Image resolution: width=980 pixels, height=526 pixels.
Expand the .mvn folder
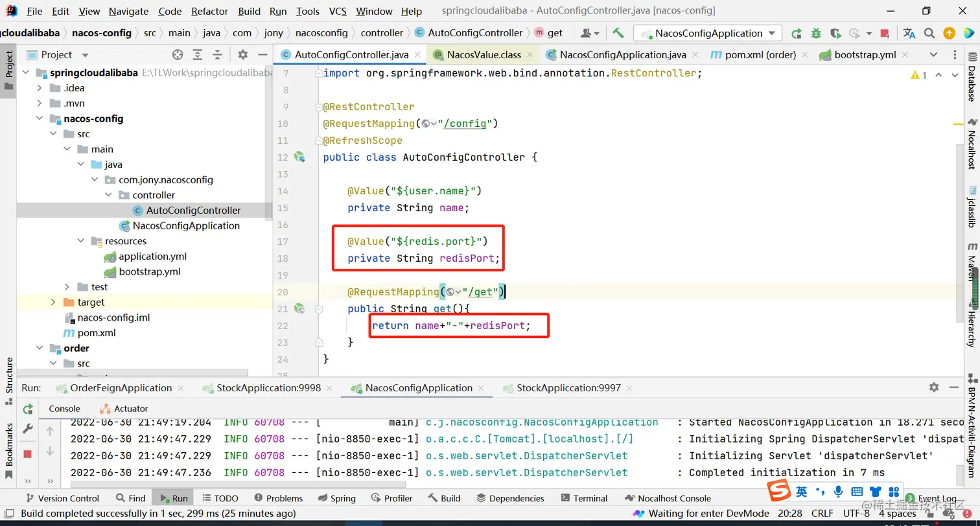click(x=40, y=103)
